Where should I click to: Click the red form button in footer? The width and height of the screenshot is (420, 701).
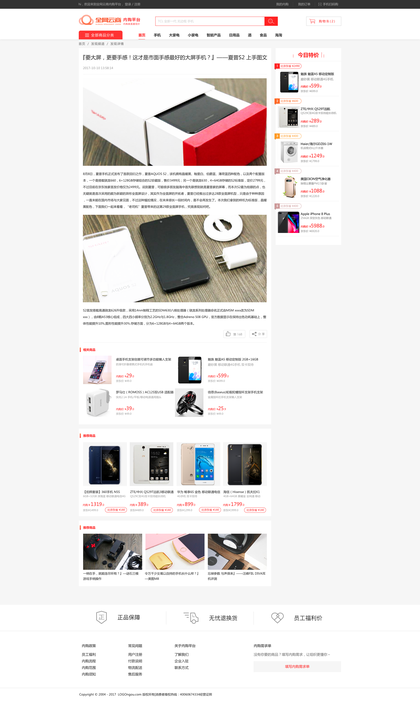297,666
